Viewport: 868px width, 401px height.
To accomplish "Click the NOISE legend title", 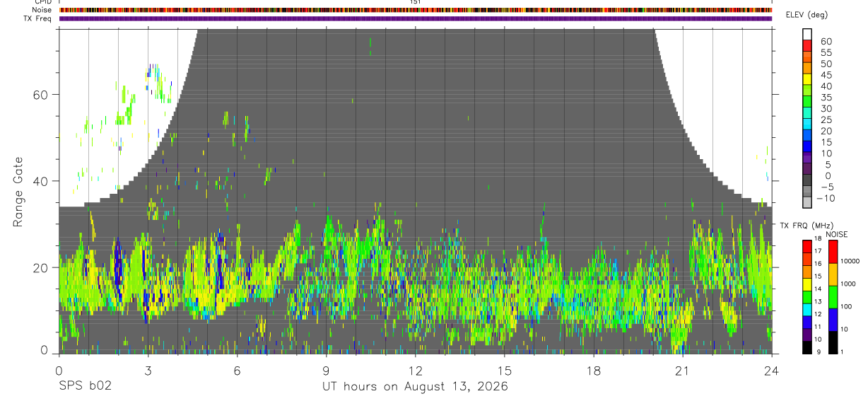I will point(837,234).
